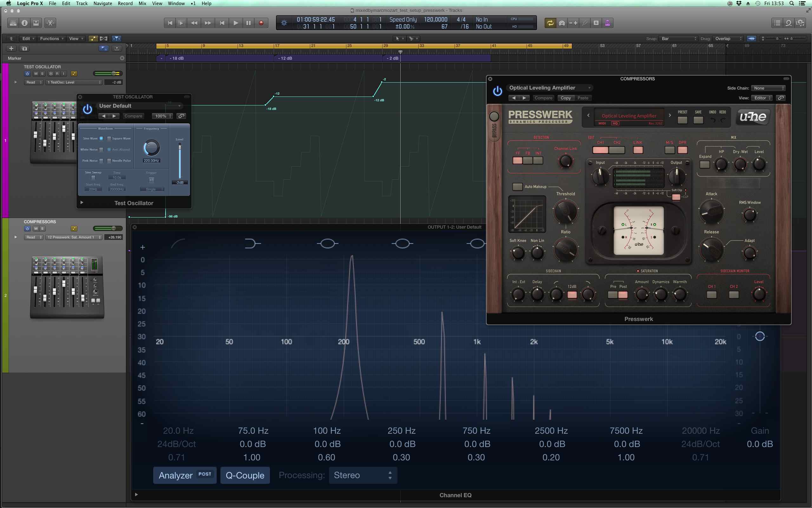Toggle the Catch Playhead icon

click(116, 38)
